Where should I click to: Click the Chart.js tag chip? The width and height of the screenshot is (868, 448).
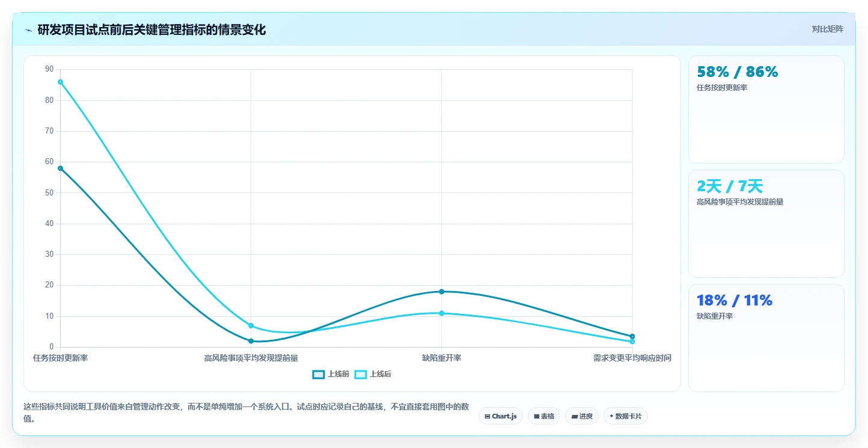coord(500,416)
